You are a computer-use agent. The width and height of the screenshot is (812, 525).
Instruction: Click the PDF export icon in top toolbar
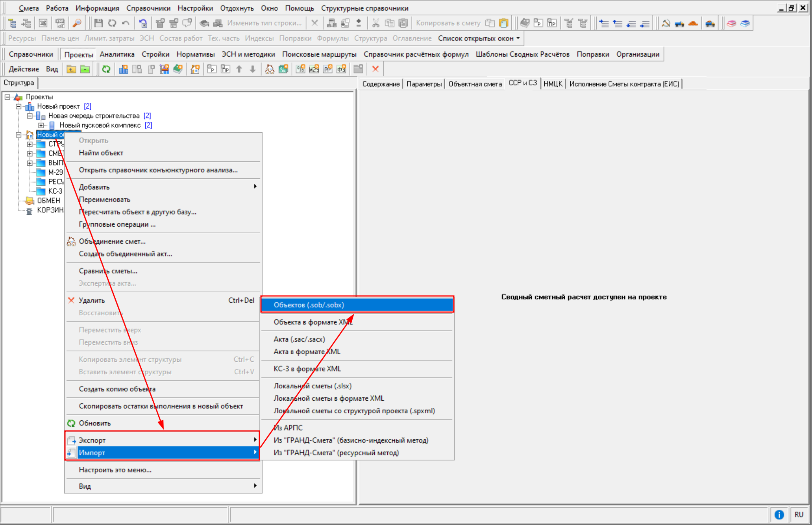[x=60, y=23]
